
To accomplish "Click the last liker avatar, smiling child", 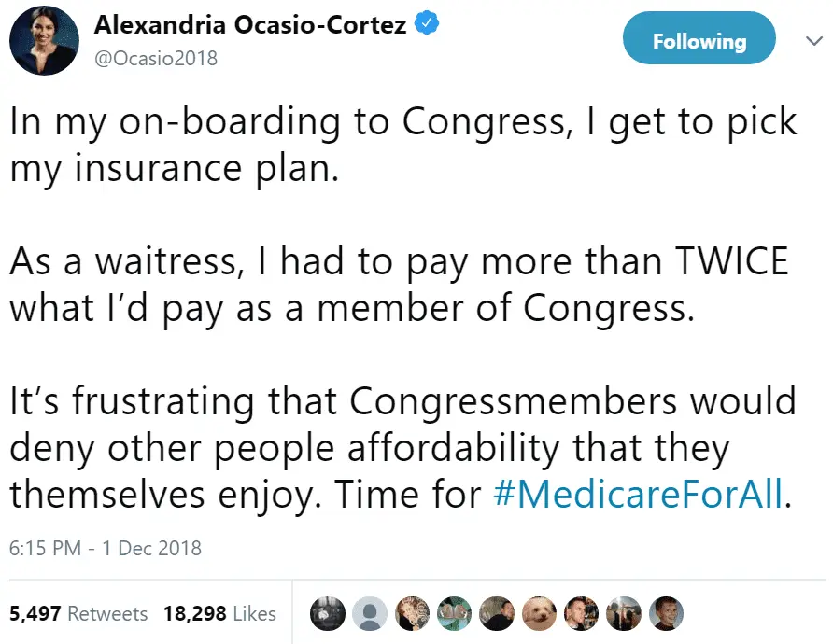I will pyautogui.click(x=665, y=613).
